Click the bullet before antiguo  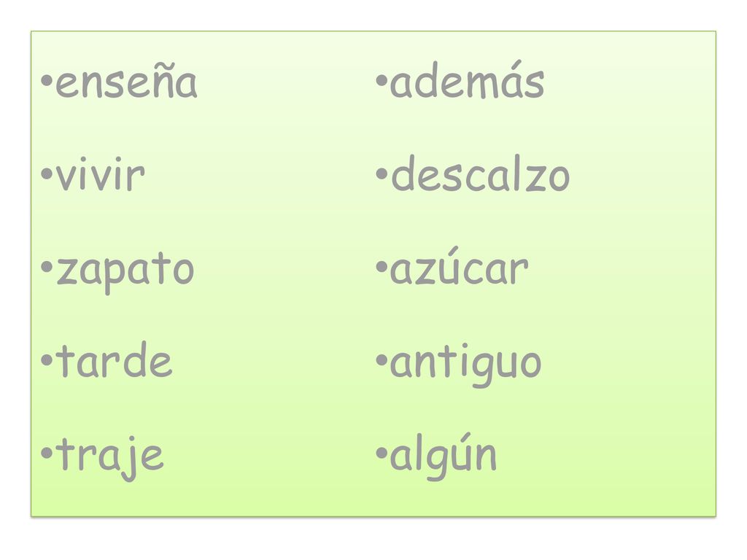point(382,360)
